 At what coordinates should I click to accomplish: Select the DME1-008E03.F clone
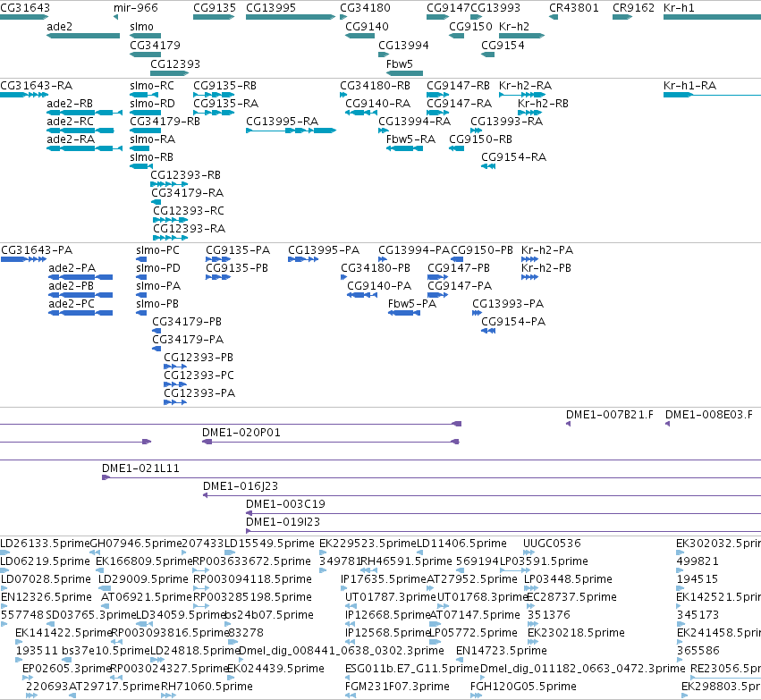(x=667, y=424)
